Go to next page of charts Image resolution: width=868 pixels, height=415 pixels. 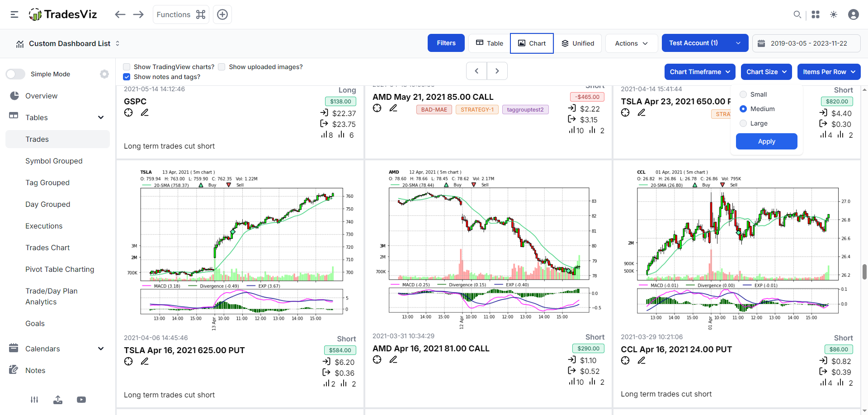tap(497, 71)
